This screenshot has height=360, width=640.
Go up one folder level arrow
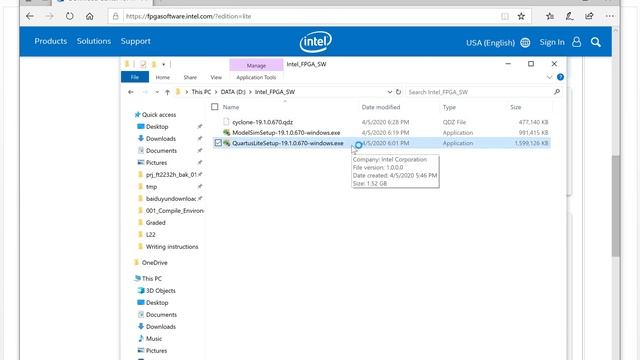pos(167,92)
